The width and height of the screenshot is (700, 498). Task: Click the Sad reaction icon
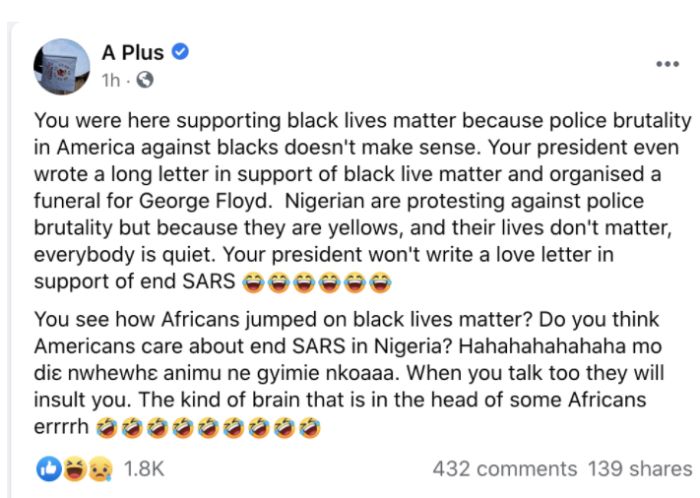click(100, 469)
